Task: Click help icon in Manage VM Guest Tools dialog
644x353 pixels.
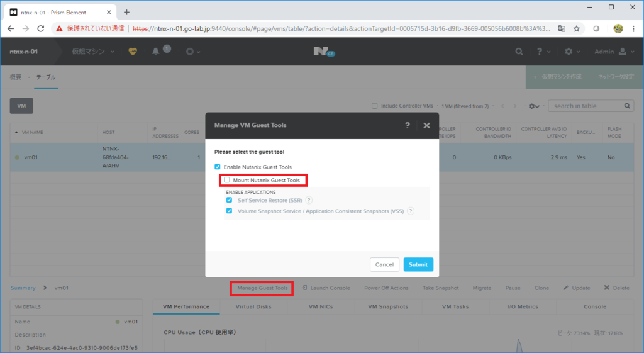Action: (407, 125)
